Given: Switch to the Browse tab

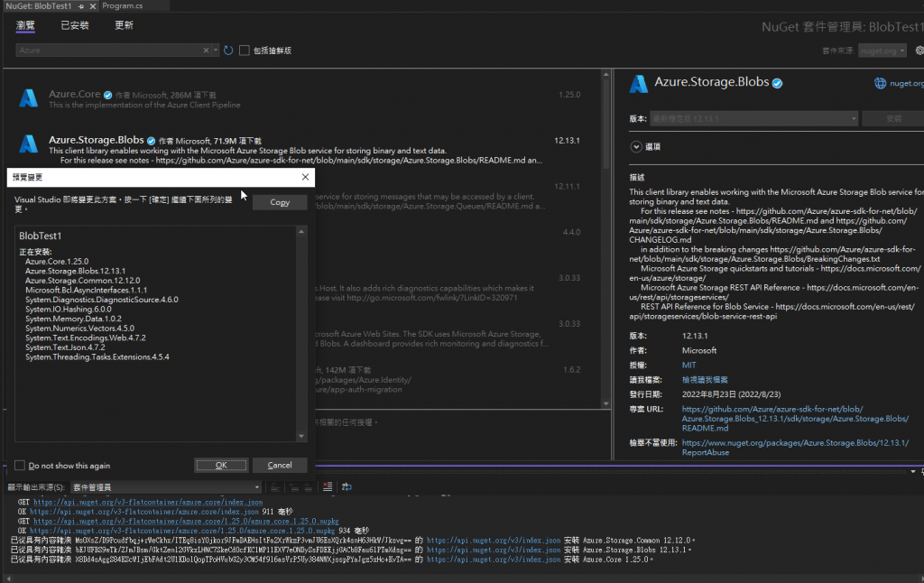Looking at the screenshot, I should tap(25, 25).
